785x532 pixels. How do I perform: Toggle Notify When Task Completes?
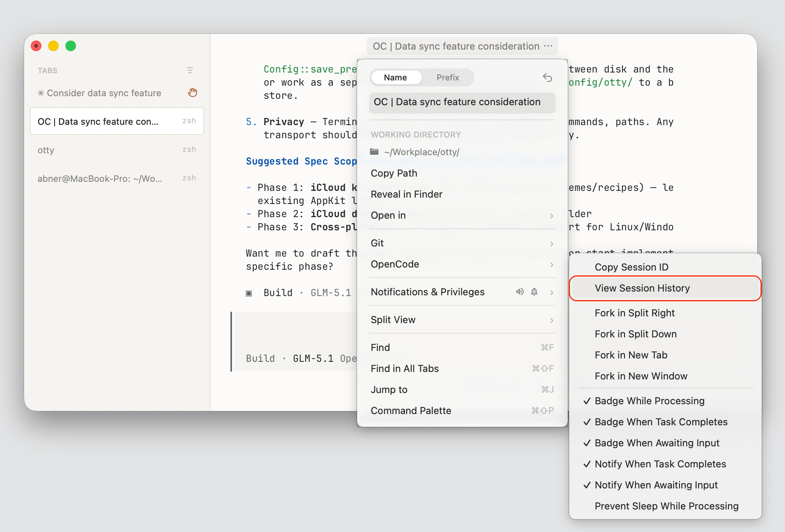click(x=665, y=464)
